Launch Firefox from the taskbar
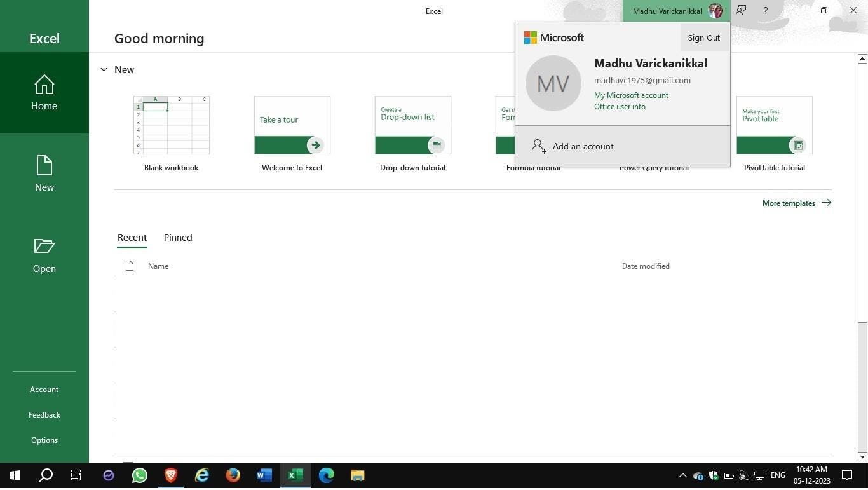This screenshot has width=868, height=490. pos(233,475)
